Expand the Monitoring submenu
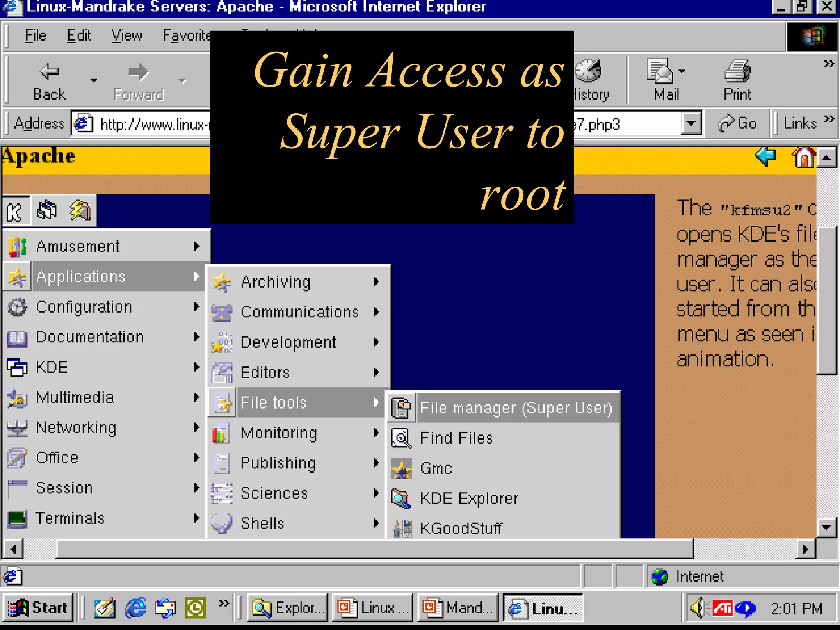The width and height of the screenshot is (840, 630). pyautogui.click(x=297, y=433)
